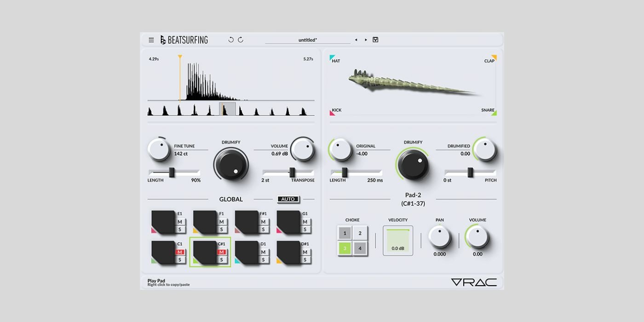
Task: Click the Velocity 0.0 dB box
Action: pos(398,241)
